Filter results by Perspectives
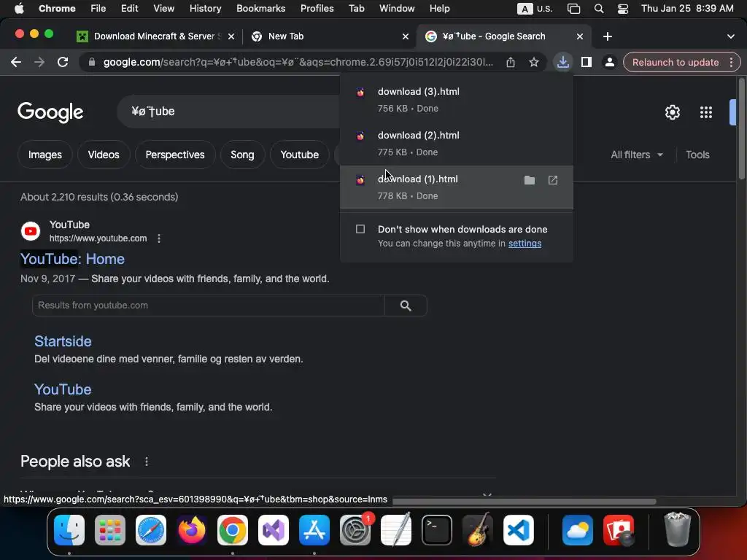Image resolution: width=747 pixels, height=560 pixels. 175,155
